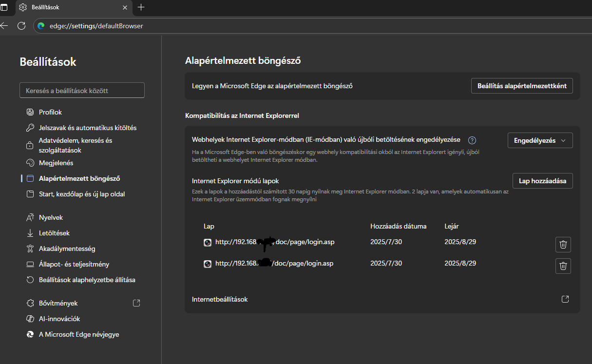Click the Lap column header

click(x=209, y=226)
